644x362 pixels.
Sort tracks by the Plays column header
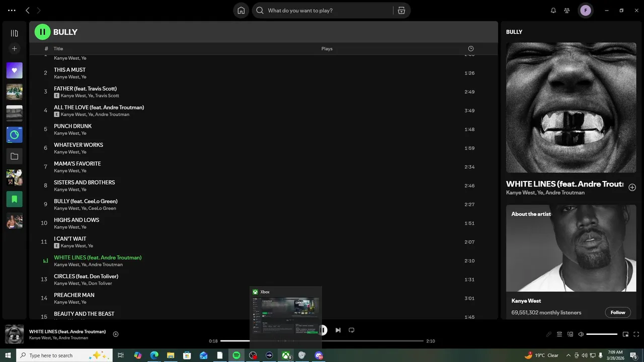[327, 49]
